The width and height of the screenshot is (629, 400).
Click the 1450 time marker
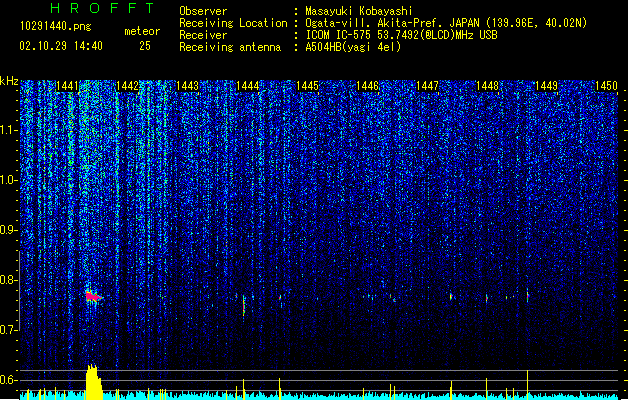coord(607,86)
